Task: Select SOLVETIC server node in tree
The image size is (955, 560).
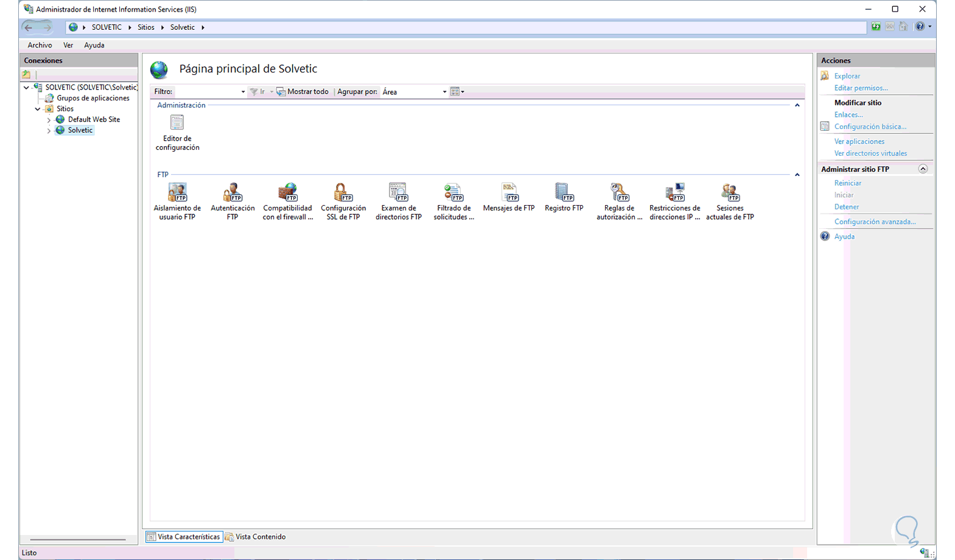Action: click(91, 88)
